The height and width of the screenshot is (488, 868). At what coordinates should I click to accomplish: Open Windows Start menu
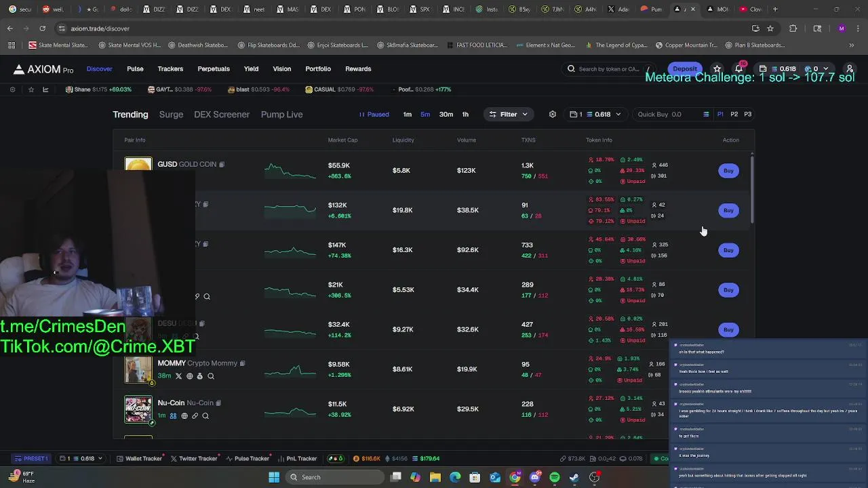(274, 477)
